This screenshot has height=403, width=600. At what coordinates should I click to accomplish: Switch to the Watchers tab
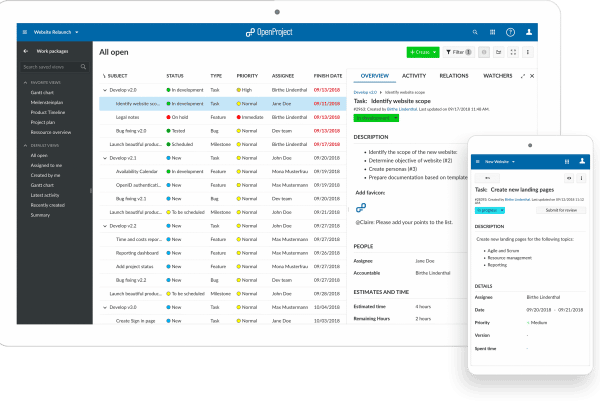click(497, 76)
